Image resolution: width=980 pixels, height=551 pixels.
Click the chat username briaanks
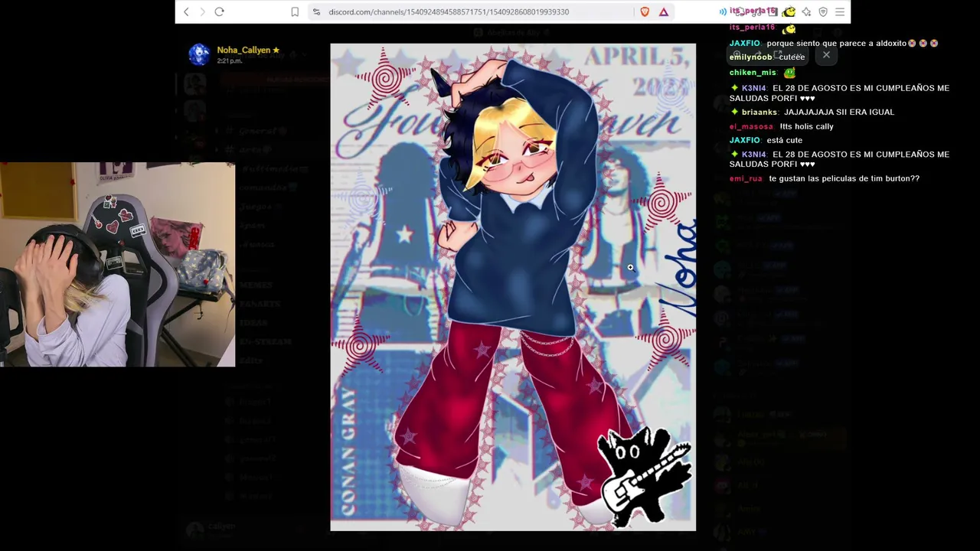[x=759, y=112]
